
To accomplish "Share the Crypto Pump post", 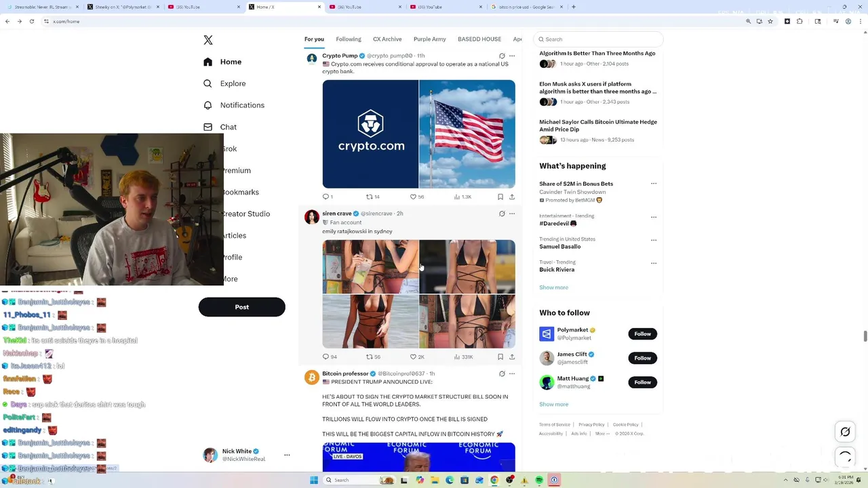I will [x=512, y=197].
